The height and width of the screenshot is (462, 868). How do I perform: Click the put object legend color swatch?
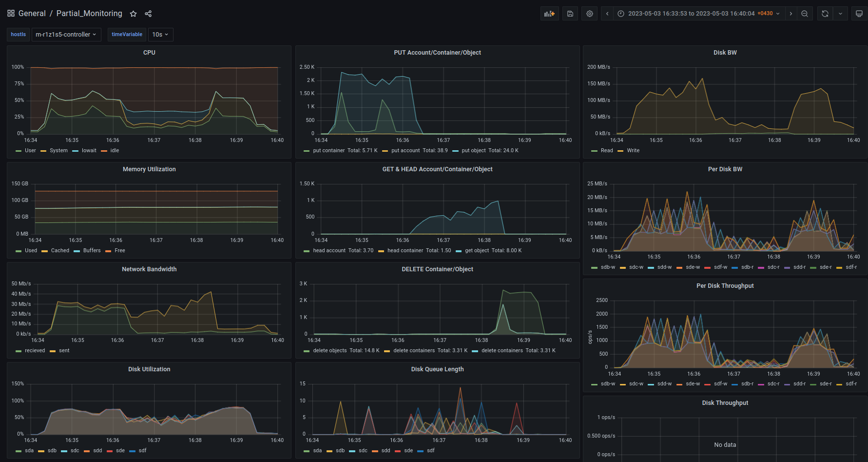pyautogui.click(x=455, y=151)
